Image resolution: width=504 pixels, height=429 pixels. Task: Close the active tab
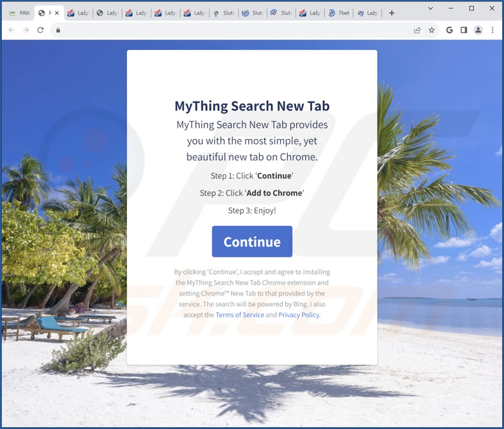(56, 13)
